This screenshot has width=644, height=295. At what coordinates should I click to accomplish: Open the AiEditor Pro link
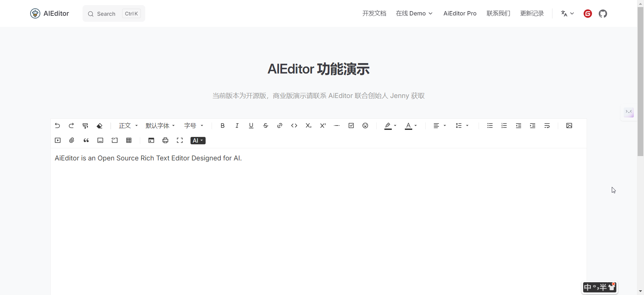[460, 13]
